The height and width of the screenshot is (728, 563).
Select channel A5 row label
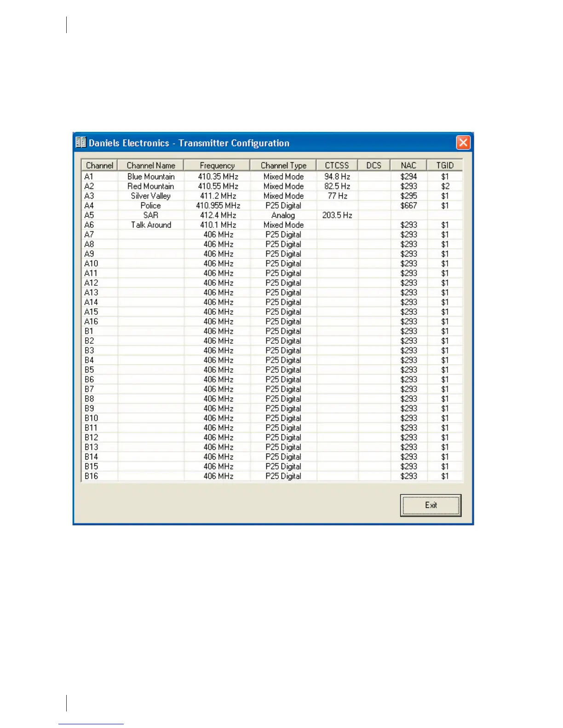89,215
